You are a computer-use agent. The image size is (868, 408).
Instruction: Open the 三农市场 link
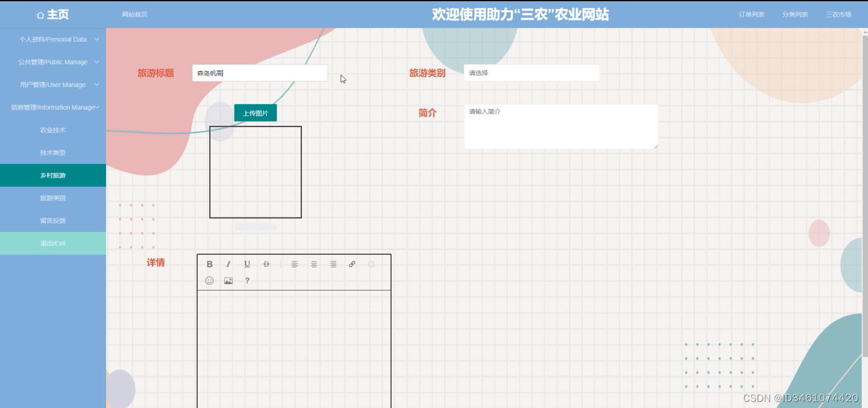(x=838, y=14)
